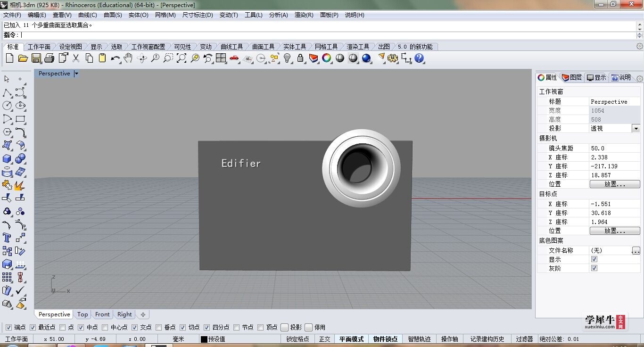Switch to the 实体工具 toolbar tab

pyautogui.click(x=295, y=47)
